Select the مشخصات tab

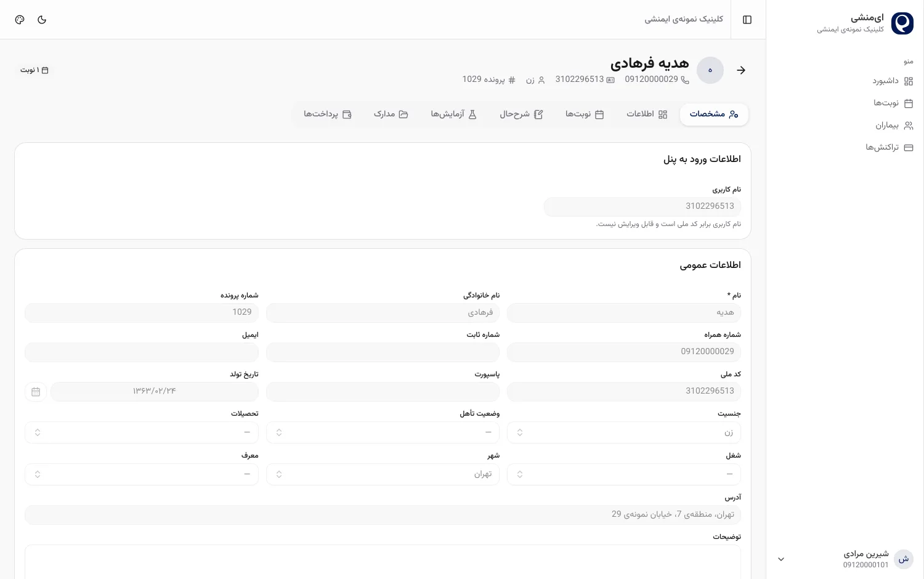tap(714, 114)
